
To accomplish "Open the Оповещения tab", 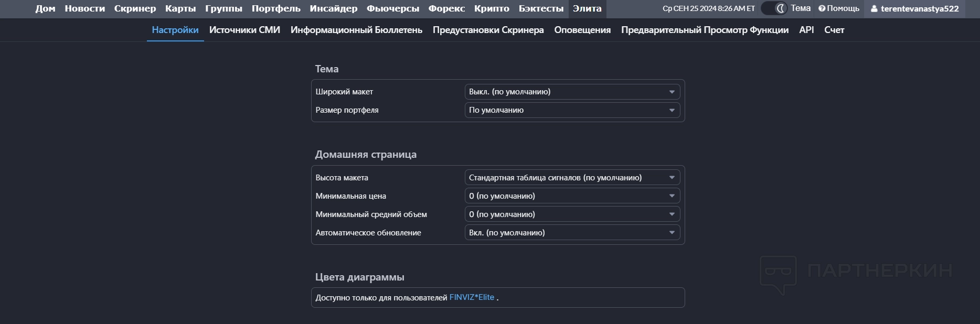I will [582, 30].
